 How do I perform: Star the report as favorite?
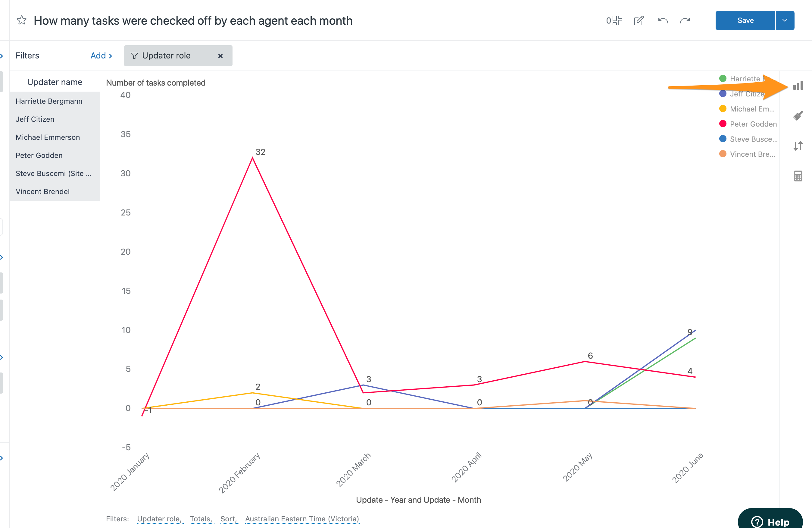coord(21,20)
